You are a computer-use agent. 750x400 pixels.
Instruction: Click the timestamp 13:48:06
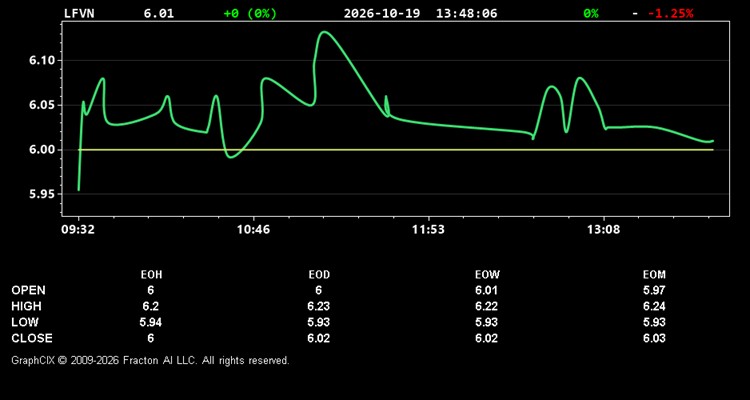pos(466,13)
